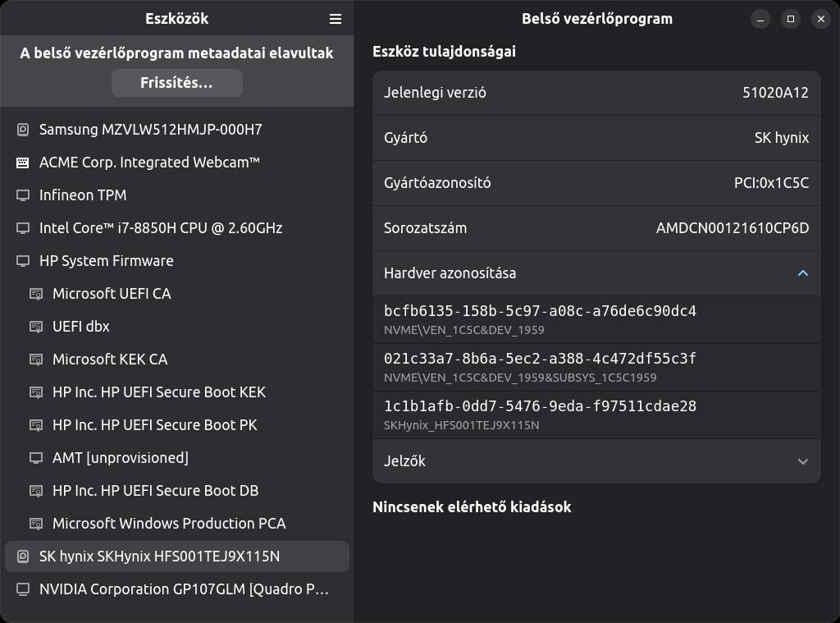Expand the Jelzők row
This screenshot has width=840, height=623.
click(x=802, y=461)
